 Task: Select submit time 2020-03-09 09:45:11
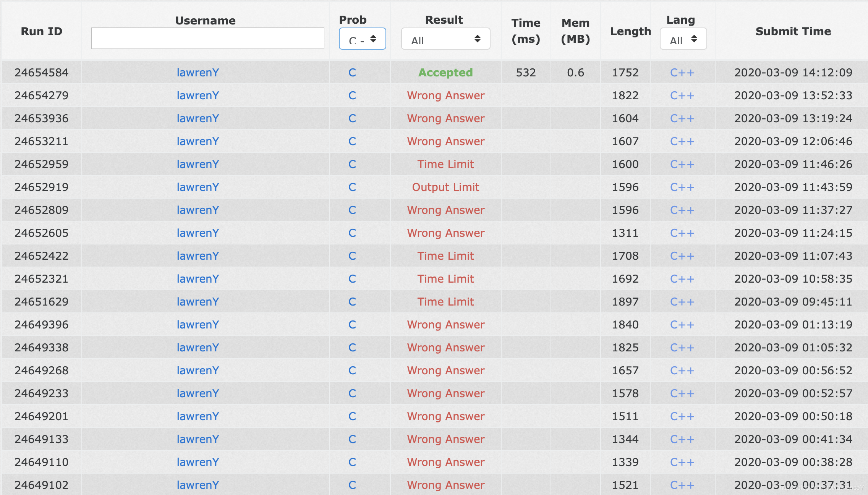pyautogui.click(x=793, y=302)
